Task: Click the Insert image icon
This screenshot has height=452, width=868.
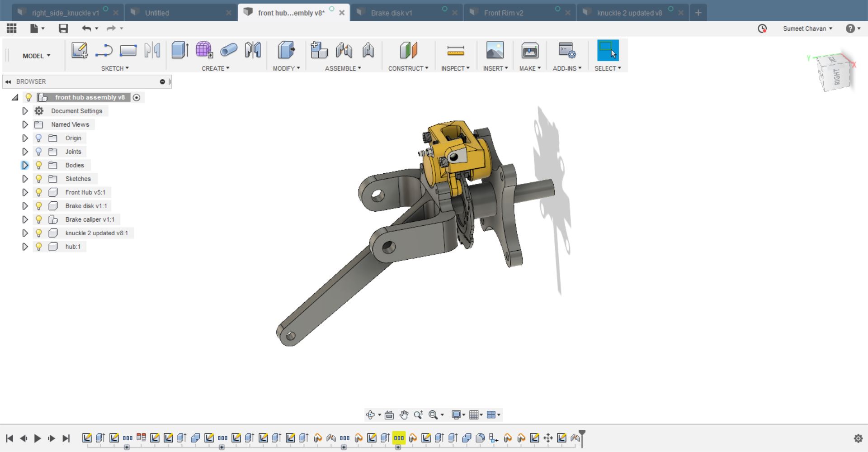Action: [x=495, y=50]
